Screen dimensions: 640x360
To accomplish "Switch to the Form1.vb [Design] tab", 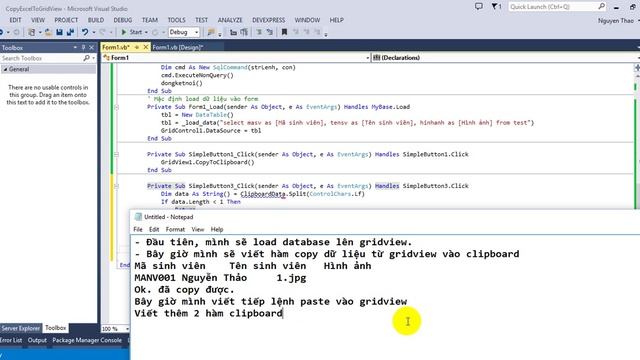I will pos(178,47).
